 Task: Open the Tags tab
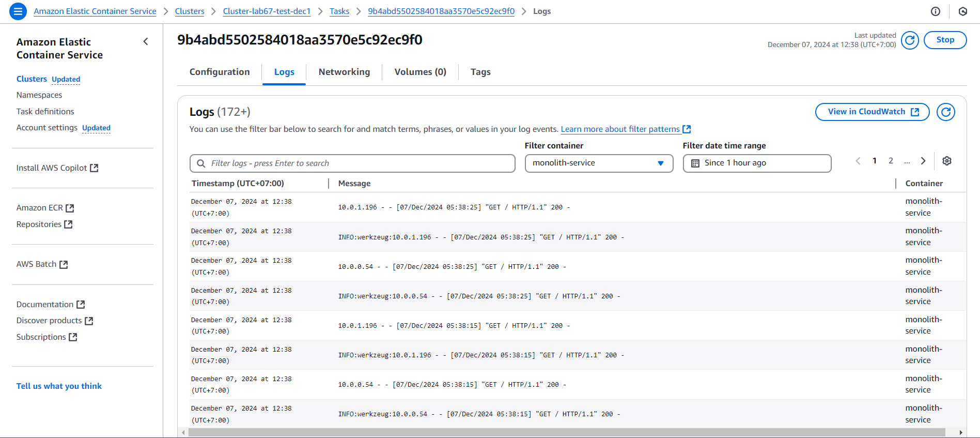point(480,72)
